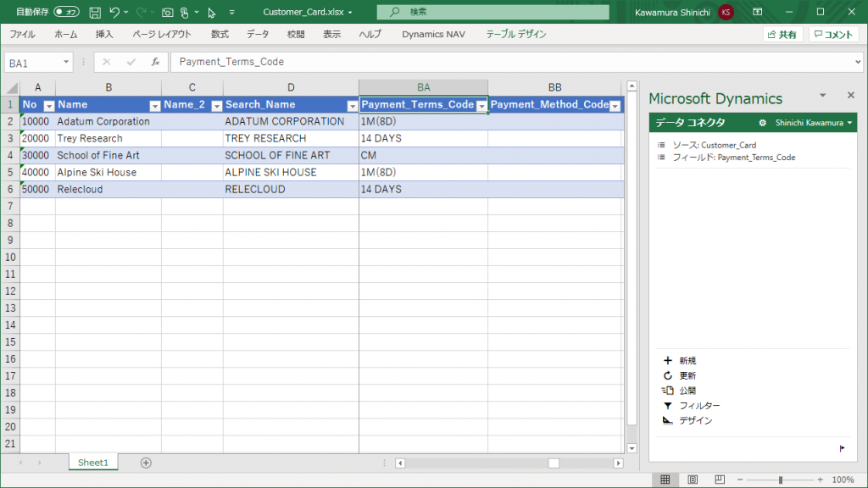This screenshot has height=488, width=868.
Task: Expand the formula bar chevron
Action: [x=858, y=62]
